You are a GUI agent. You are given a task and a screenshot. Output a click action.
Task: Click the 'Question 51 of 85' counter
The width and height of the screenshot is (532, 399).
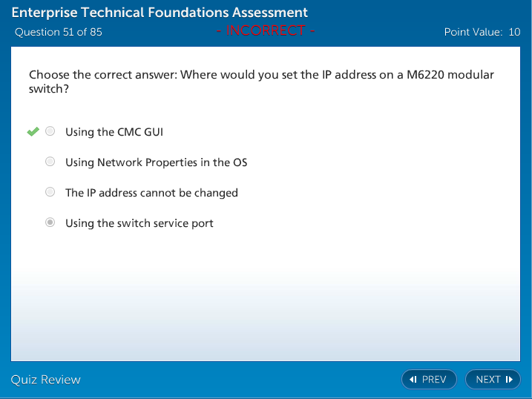[x=59, y=32]
